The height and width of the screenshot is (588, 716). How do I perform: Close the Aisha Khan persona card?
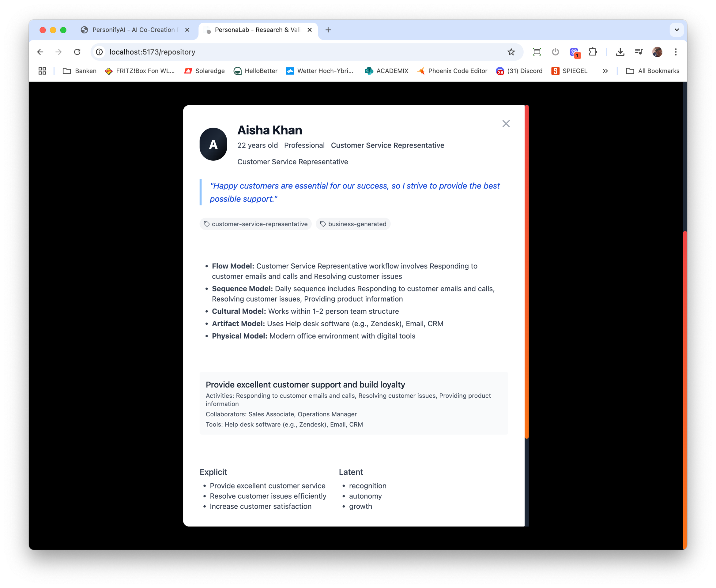coord(506,124)
